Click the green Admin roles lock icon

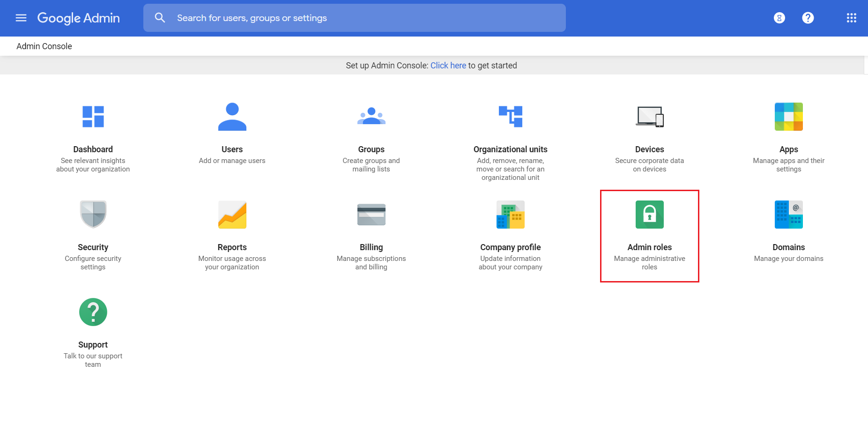click(649, 215)
